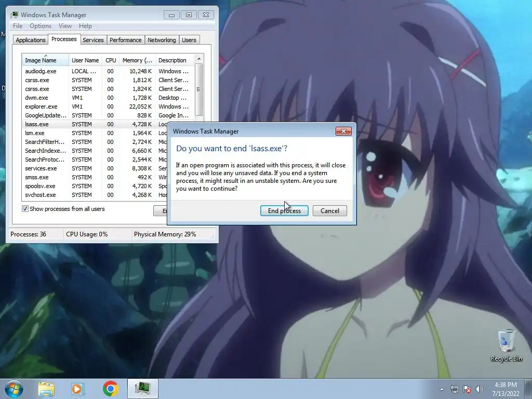Switch to the Networking tab

162,40
